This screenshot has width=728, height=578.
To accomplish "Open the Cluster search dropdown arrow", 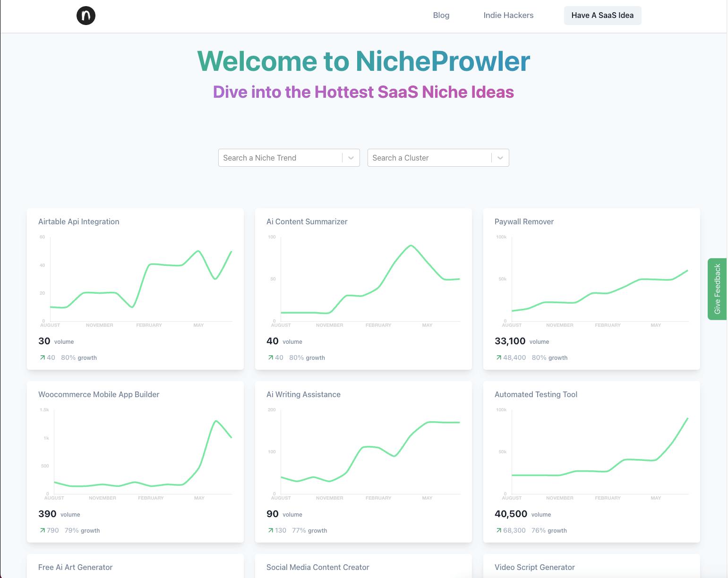I will click(x=500, y=158).
